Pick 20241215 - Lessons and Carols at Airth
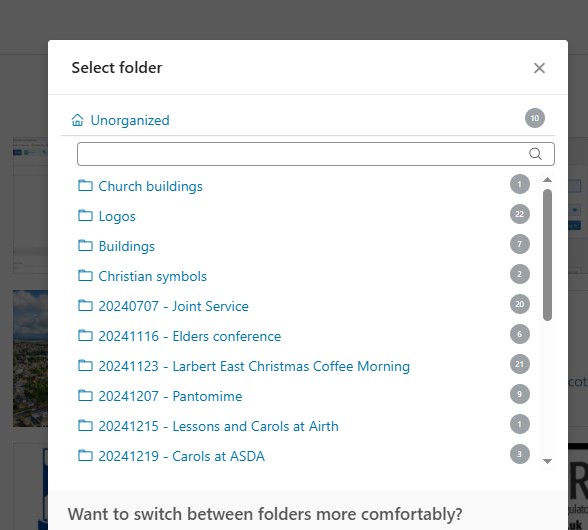The image size is (588, 530). tap(218, 426)
